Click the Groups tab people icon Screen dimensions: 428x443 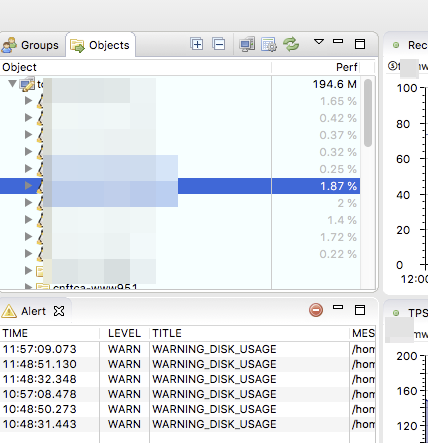pos(9,45)
